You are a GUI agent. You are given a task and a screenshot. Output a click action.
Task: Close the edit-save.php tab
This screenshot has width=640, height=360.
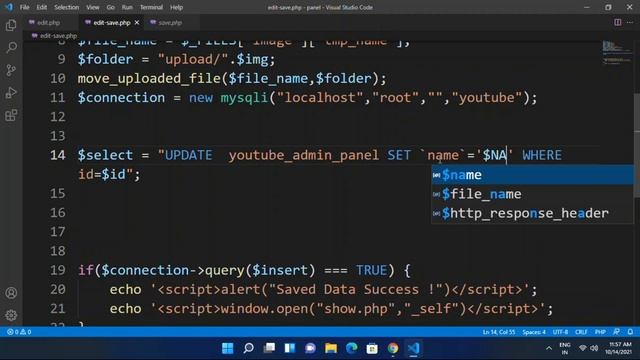click(137, 22)
